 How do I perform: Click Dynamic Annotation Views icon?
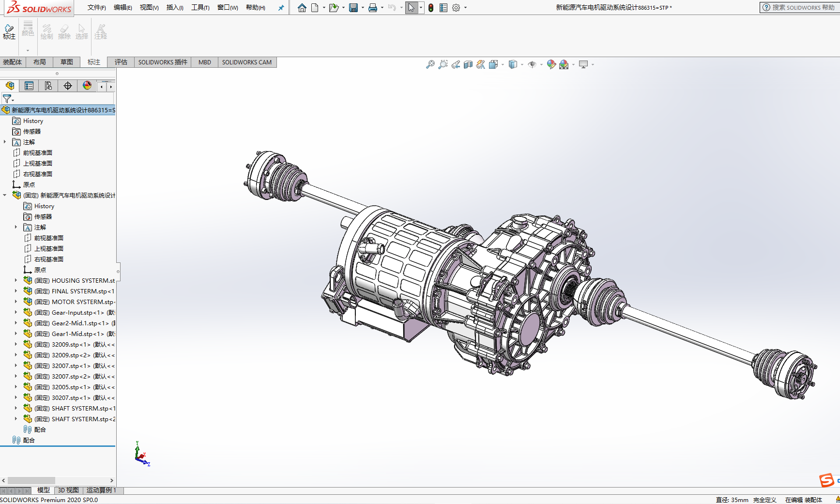click(x=481, y=64)
